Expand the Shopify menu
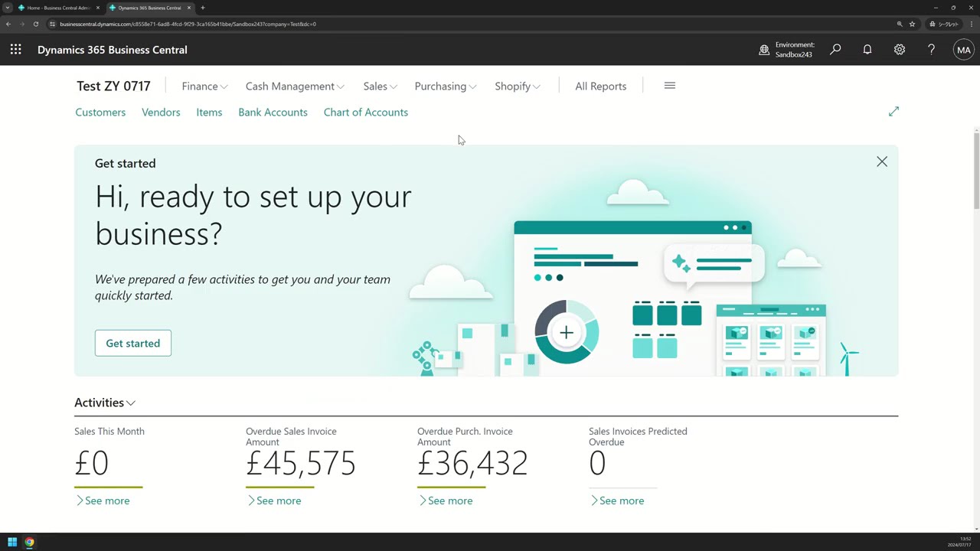Viewport: 980px width, 551px height. [x=518, y=86]
